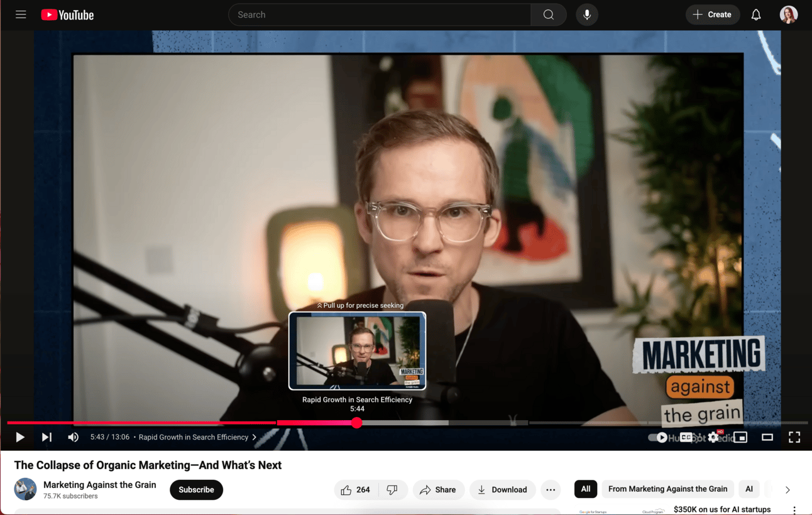Expand Rapid Growth in Search Efficiency chapter
The width and height of the screenshot is (812, 515).
tap(197, 437)
